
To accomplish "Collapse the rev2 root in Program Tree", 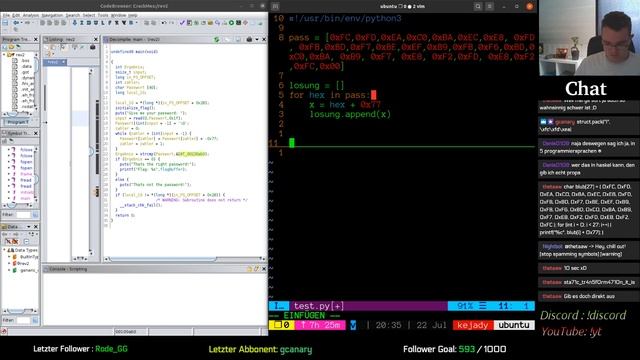I will (x=4, y=55).
